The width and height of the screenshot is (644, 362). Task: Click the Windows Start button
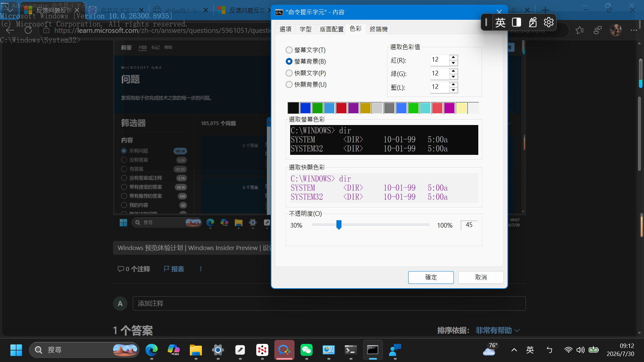click(x=16, y=350)
